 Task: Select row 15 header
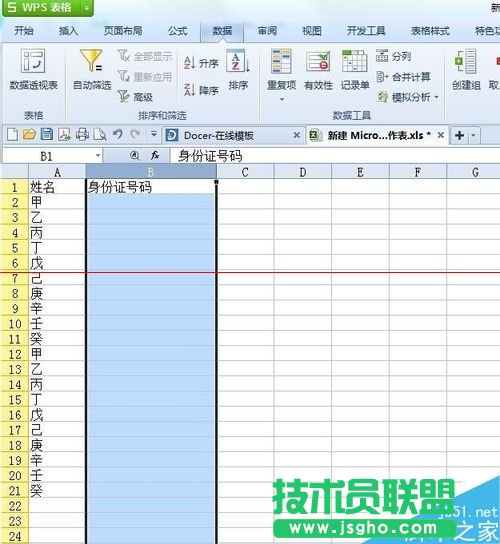[15, 400]
